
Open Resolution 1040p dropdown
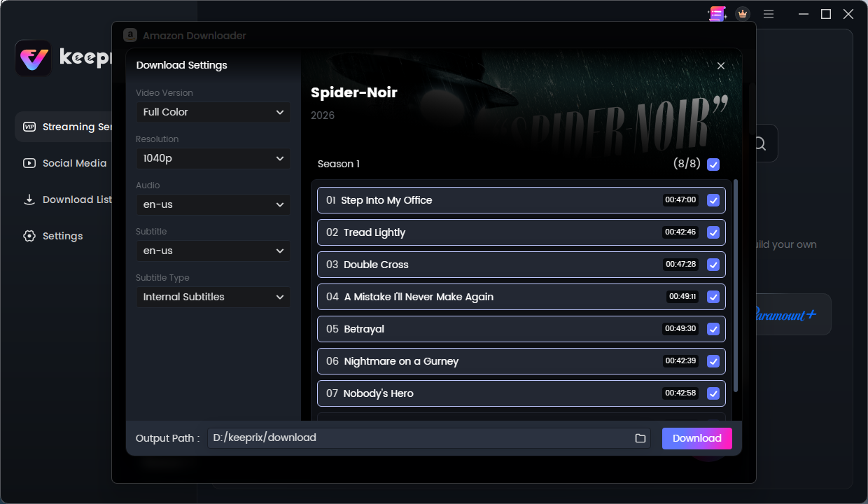point(213,158)
